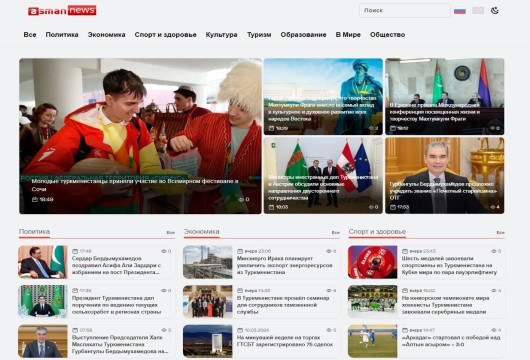Open the «Аркадаг» vs «Алтын асыр» 3:0 article
The height and width of the screenshot is (360, 530).
pyautogui.click(x=451, y=341)
